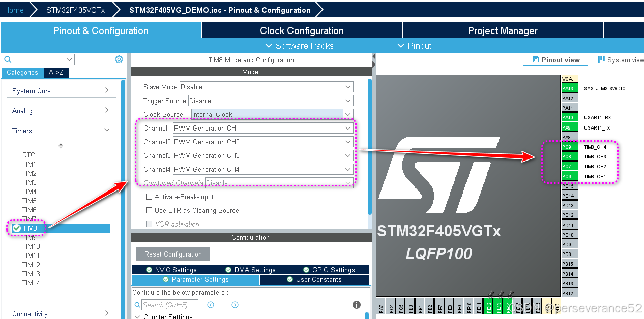Select TIM1 in the Timers list

(29, 164)
